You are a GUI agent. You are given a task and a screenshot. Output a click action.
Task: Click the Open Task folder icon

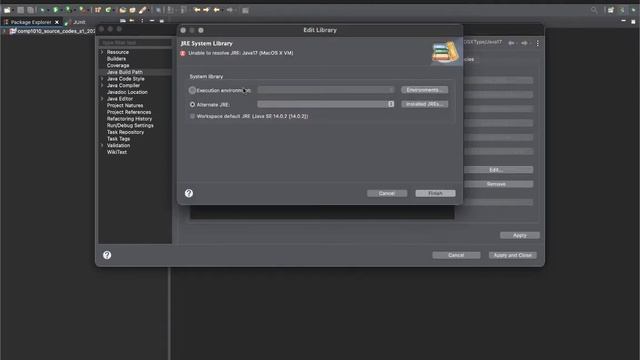point(132,10)
